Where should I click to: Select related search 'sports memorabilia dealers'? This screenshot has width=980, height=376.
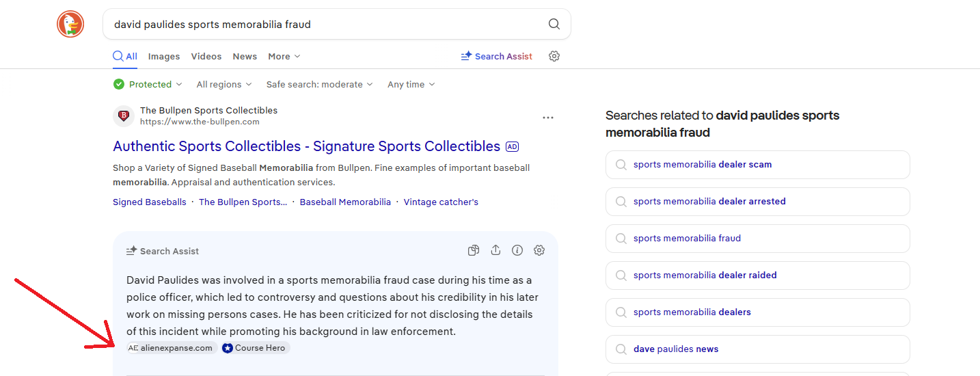pos(758,312)
